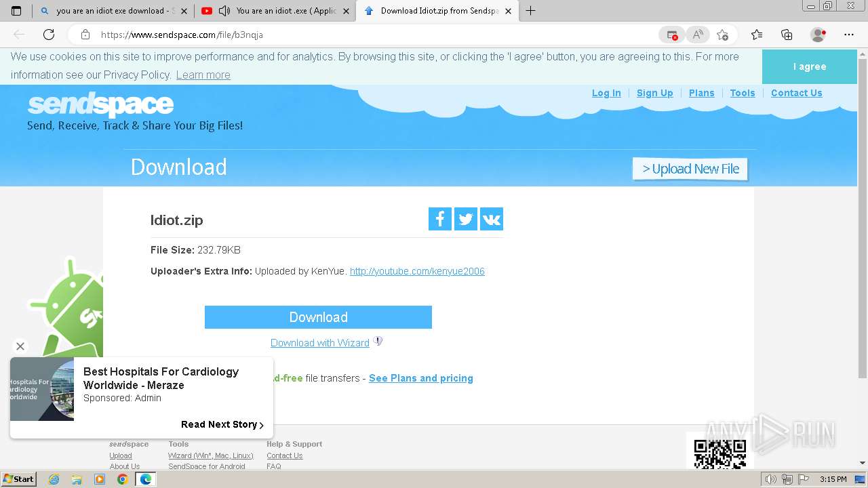Click the sendspace logo
The width and height of the screenshot is (868, 488).
pos(100,105)
